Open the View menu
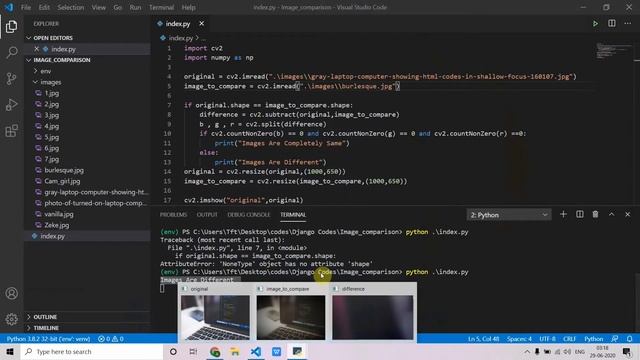640x360 pixels. point(98,7)
